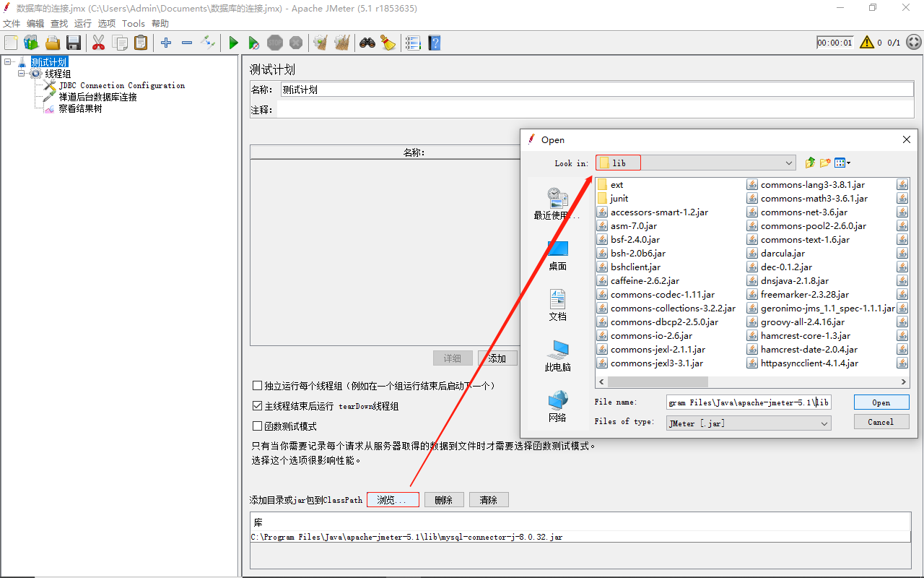The image size is (924, 578).
Task: Select This PC shortcut in Open dialog
Action: [557, 355]
